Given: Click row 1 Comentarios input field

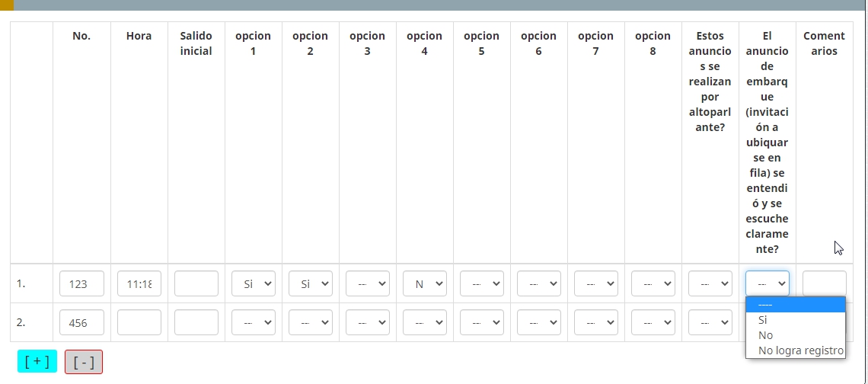Looking at the screenshot, I should tap(825, 283).
